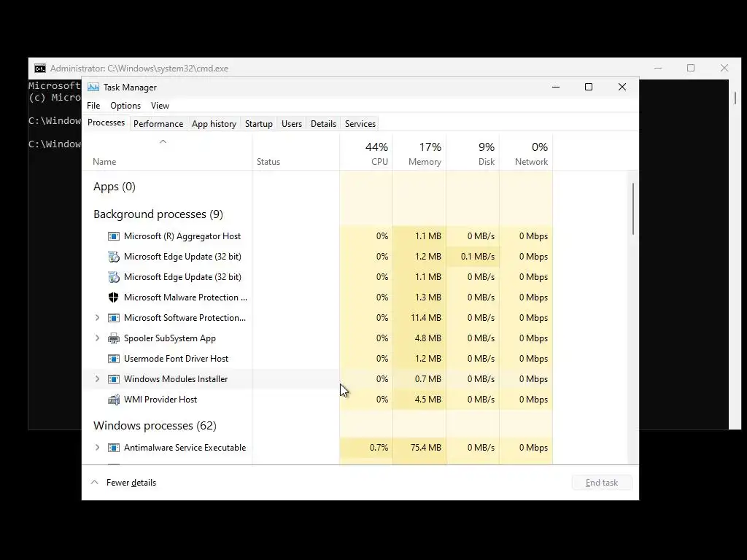Click the End task button
Viewport: 747px width, 560px height.
(602, 483)
